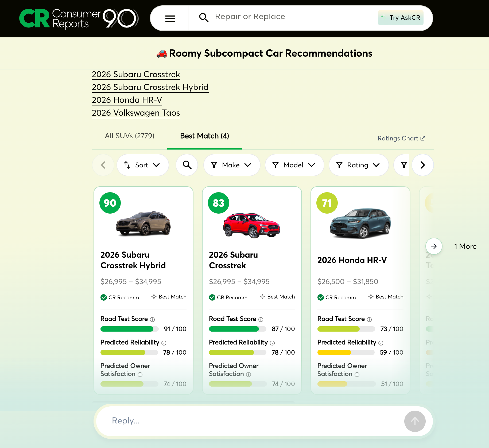Select the Best Match (4) tab
The width and height of the screenshot is (489, 448).
(x=204, y=136)
